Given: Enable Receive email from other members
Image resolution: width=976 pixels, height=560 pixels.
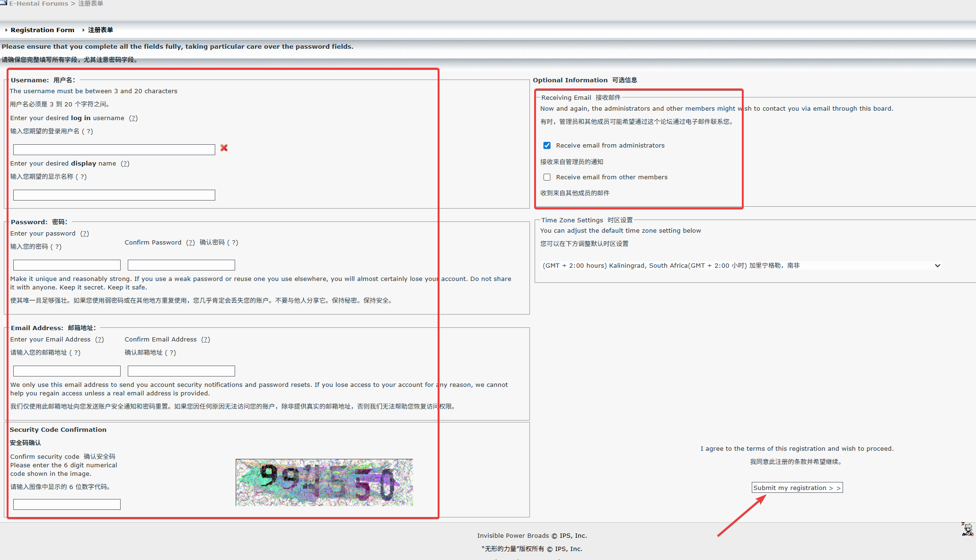Looking at the screenshot, I should [x=547, y=177].
